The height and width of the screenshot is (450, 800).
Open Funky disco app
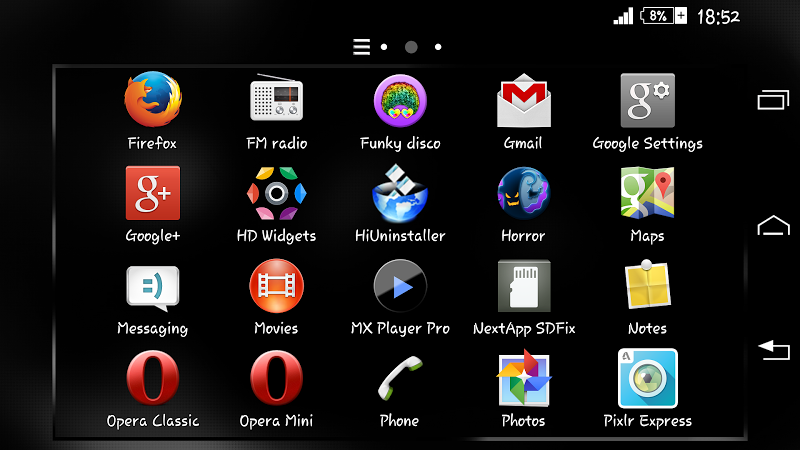point(400,100)
